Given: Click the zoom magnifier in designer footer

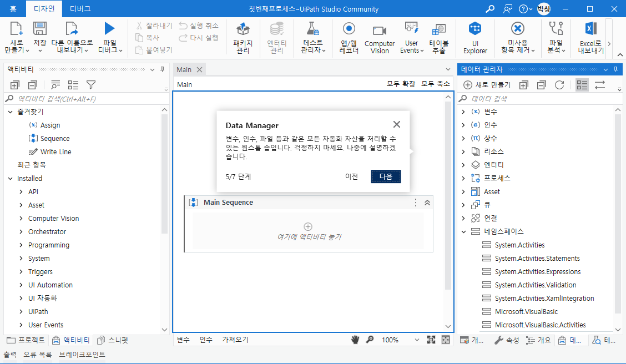Looking at the screenshot, I should tap(370, 340).
